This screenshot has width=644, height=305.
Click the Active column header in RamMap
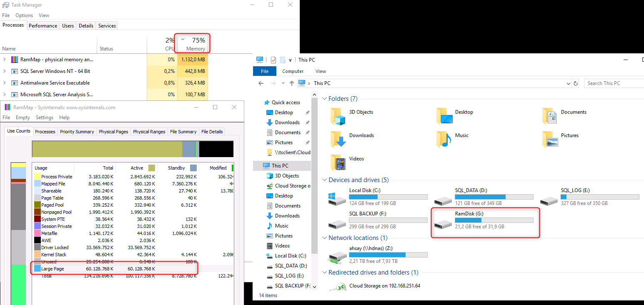pos(137,168)
